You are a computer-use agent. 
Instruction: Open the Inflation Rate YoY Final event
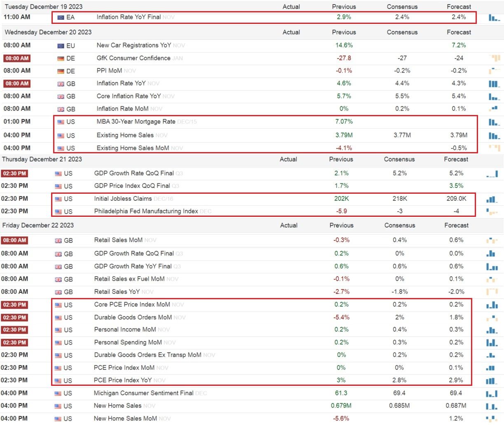tap(129, 17)
